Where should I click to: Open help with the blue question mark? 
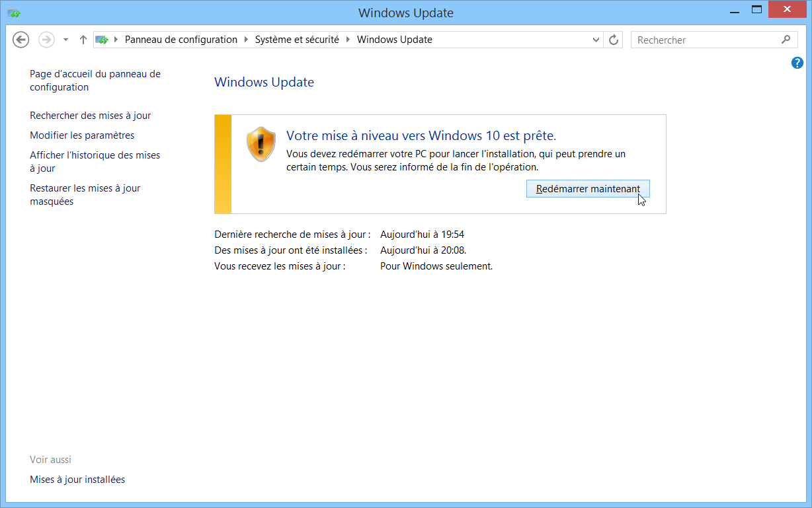pos(797,63)
